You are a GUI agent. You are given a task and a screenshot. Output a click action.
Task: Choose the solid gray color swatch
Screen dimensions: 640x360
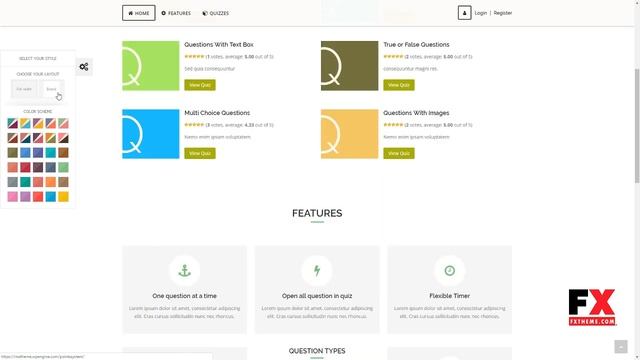click(13, 182)
